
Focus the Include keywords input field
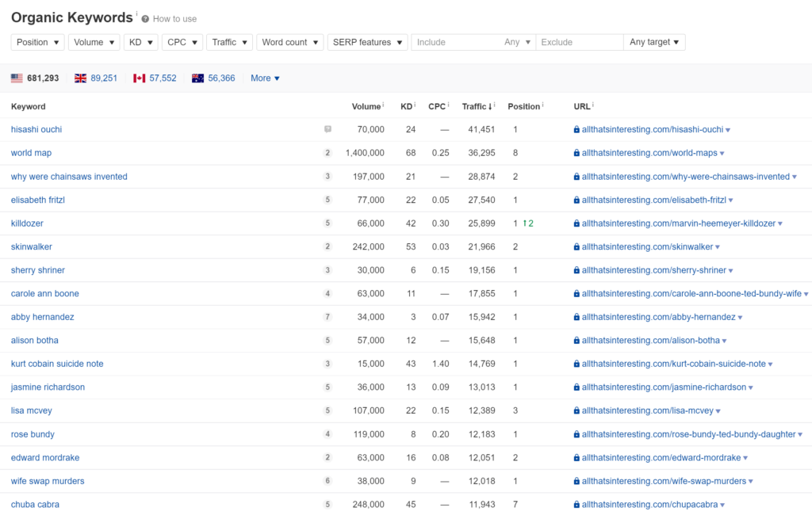coord(456,42)
